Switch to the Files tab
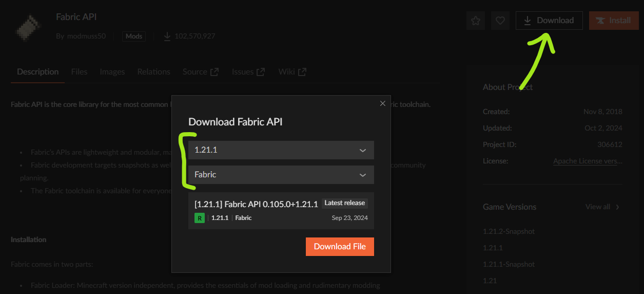Viewport: 644px width, 294px height. pyautogui.click(x=79, y=72)
